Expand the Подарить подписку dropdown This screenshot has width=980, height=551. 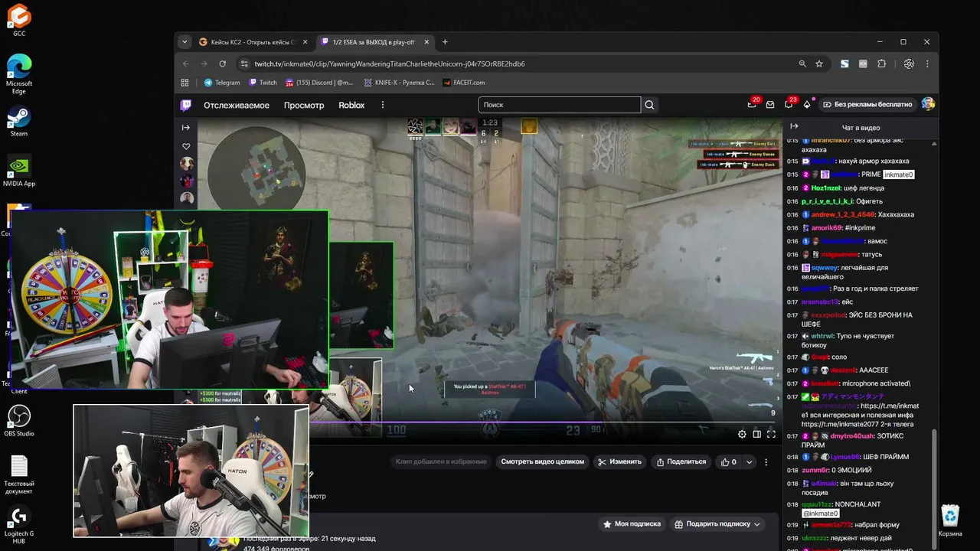[x=717, y=524]
